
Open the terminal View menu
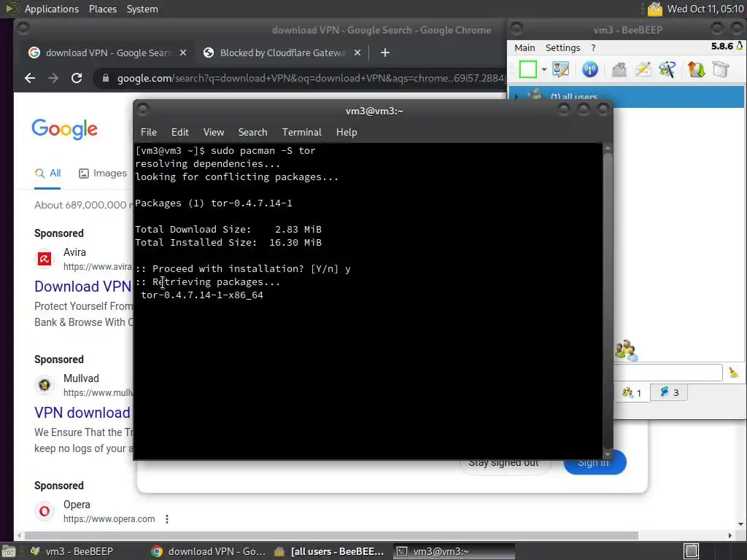coord(214,132)
